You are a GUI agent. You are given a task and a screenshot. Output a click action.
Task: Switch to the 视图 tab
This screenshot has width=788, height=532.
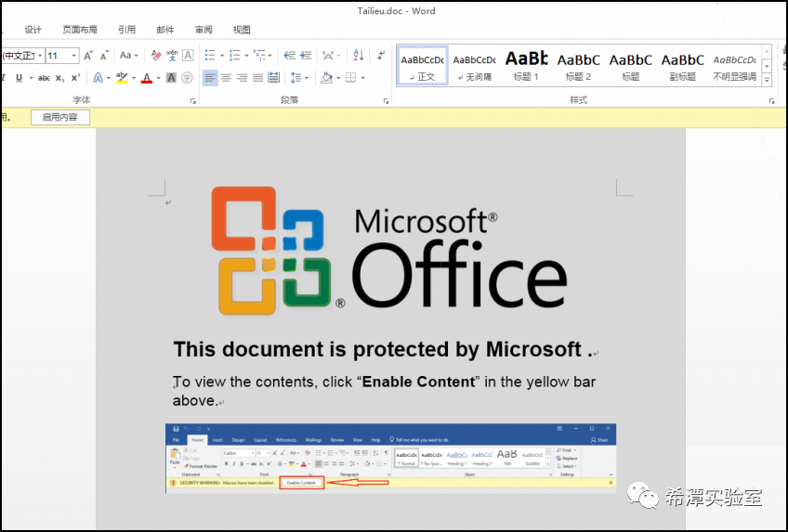242,30
